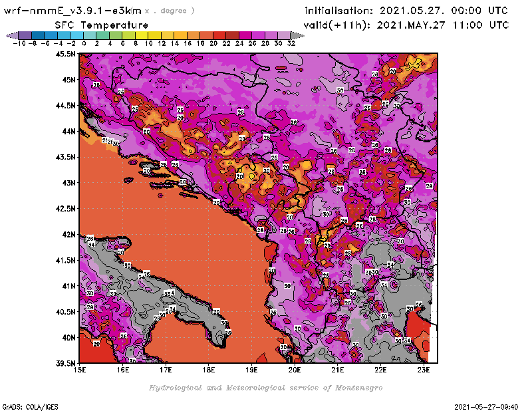Click the gray above-32 arrow of the color bar
The image size is (532, 411).
[297, 35]
